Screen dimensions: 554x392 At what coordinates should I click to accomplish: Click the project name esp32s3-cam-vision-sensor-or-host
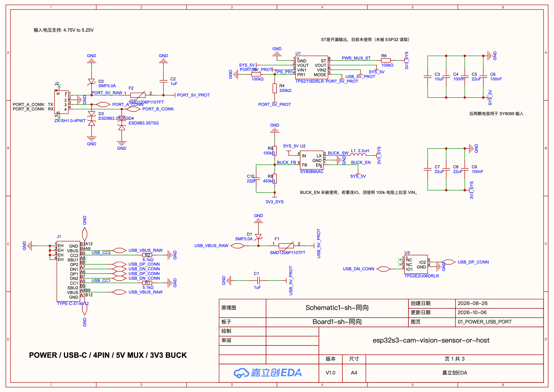coord(431,341)
